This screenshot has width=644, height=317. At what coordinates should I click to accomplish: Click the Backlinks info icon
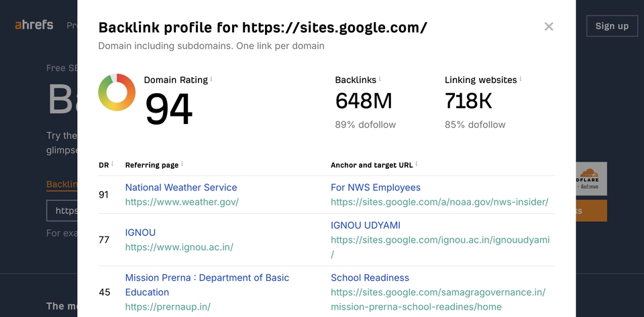[x=380, y=79]
